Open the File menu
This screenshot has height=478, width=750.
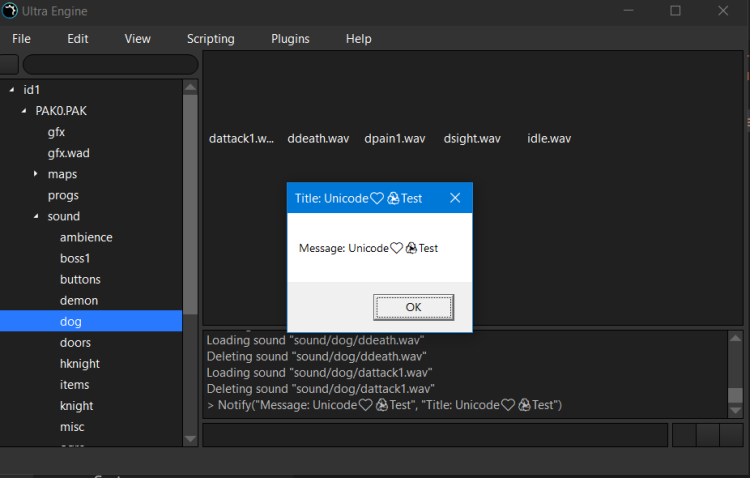21,39
